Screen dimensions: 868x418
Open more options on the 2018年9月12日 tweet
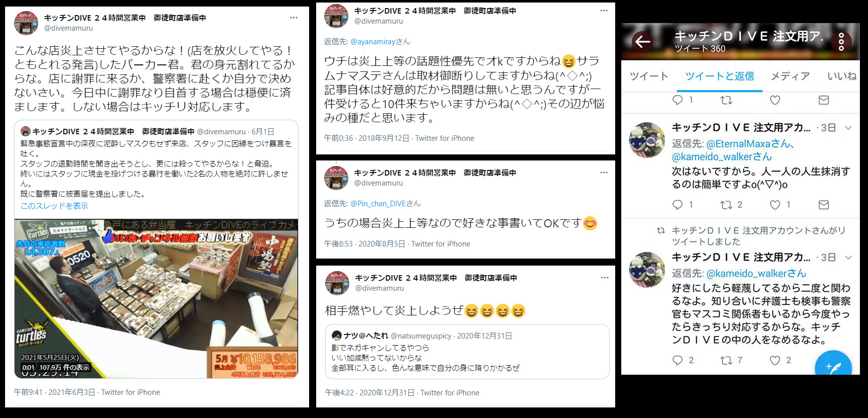point(604,11)
